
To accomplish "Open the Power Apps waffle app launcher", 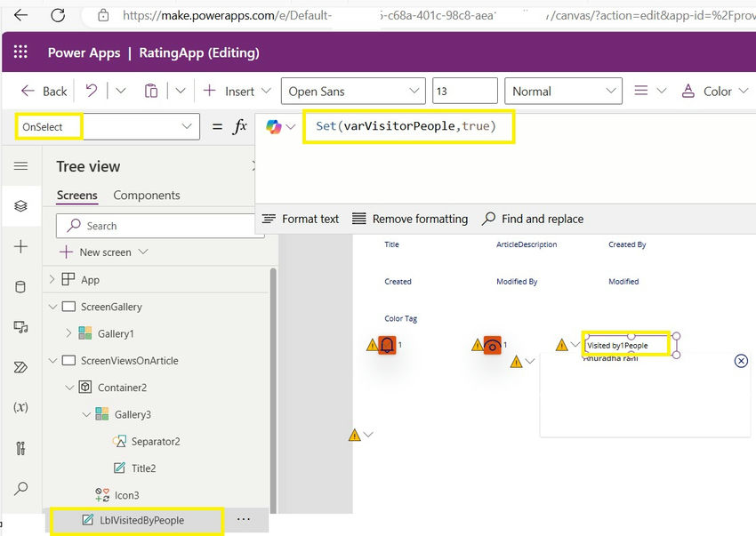I will [x=20, y=52].
